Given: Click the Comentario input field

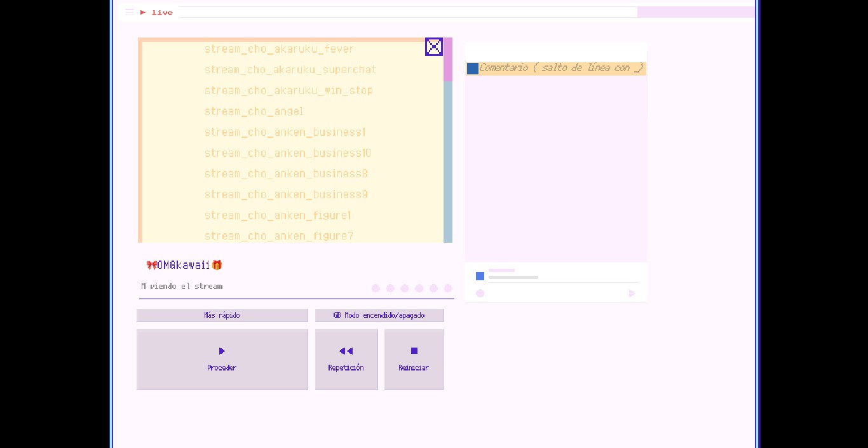Looking at the screenshot, I should click(x=562, y=68).
